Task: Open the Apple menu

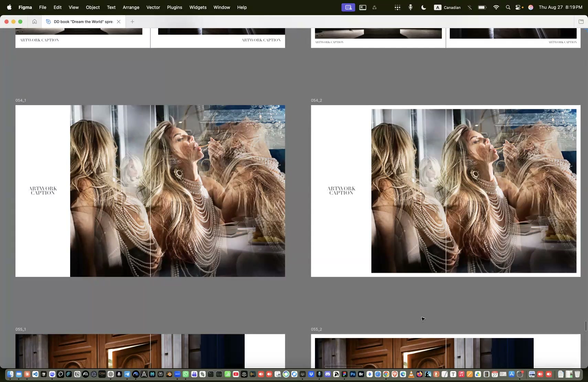Action: 9,7
